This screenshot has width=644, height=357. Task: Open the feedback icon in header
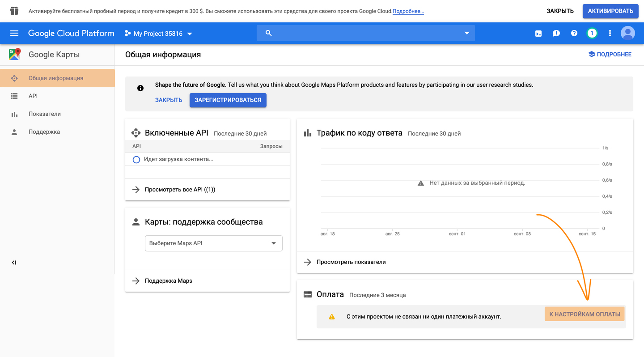[556, 33]
